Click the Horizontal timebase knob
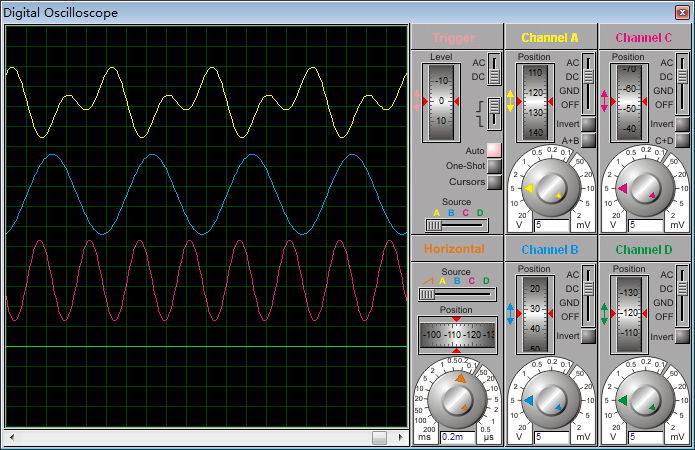695x450 pixels. (x=457, y=400)
